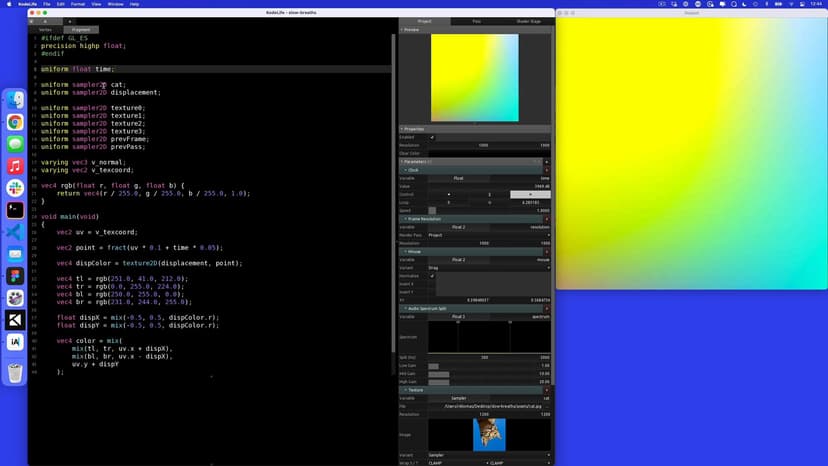Select the Shader Stage tab

[527, 21]
